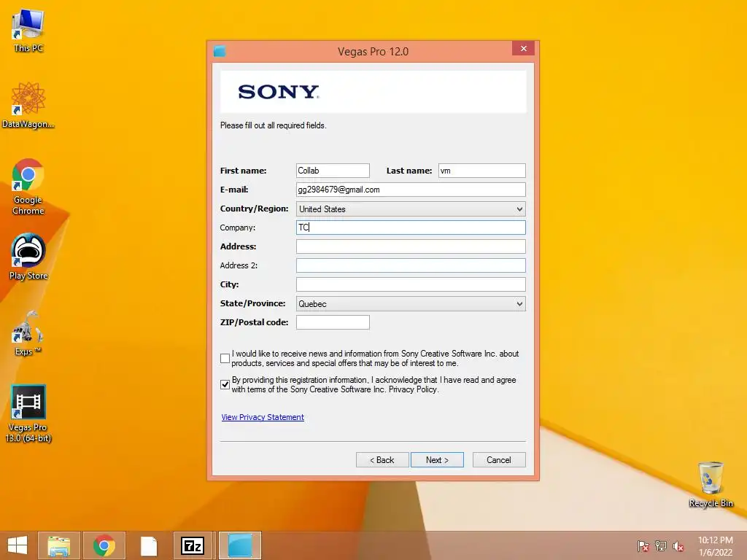Launch Vegas Pro 13.0 (64-bit) desktop icon
The height and width of the screenshot is (560, 747).
28,413
